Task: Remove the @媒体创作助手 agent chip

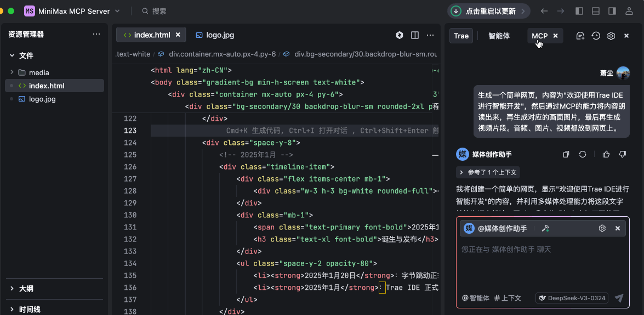Action: (617, 228)
